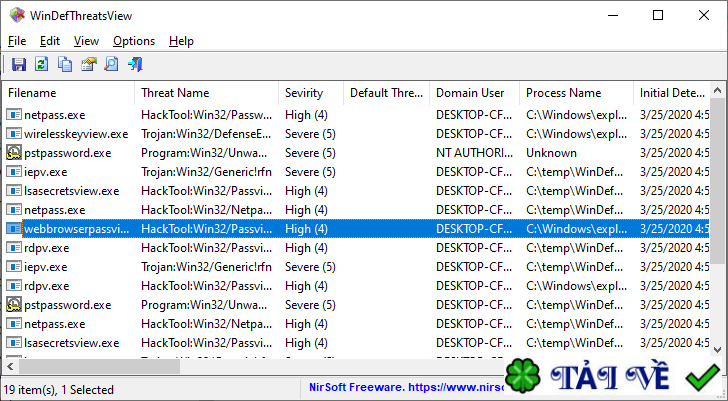Save selected items with the floppy disk icon
This screenshot has height=401, width=728.
click(x=19, y=64)
